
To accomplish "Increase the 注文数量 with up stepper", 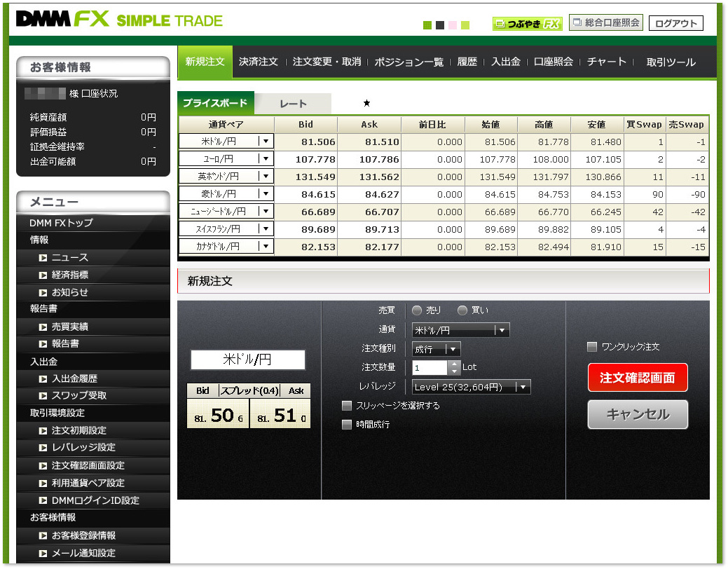I will point(454,364).
